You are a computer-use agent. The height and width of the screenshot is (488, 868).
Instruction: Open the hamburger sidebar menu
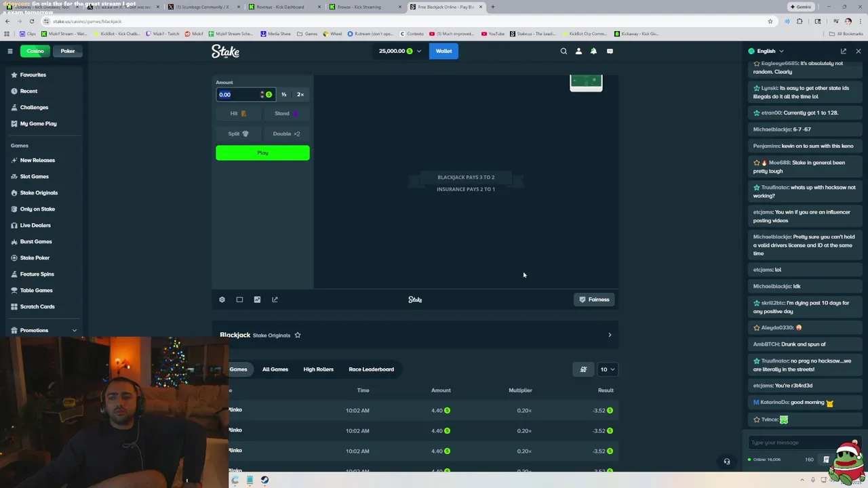coord(10,51)
